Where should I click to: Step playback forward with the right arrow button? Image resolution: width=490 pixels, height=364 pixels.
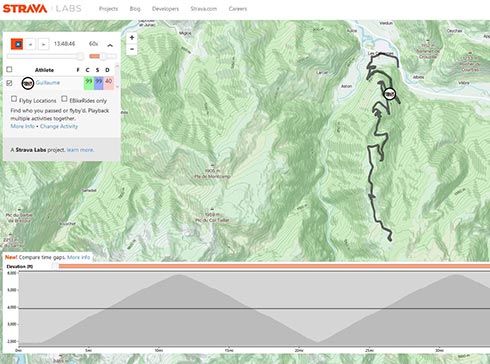pos(43,44)
